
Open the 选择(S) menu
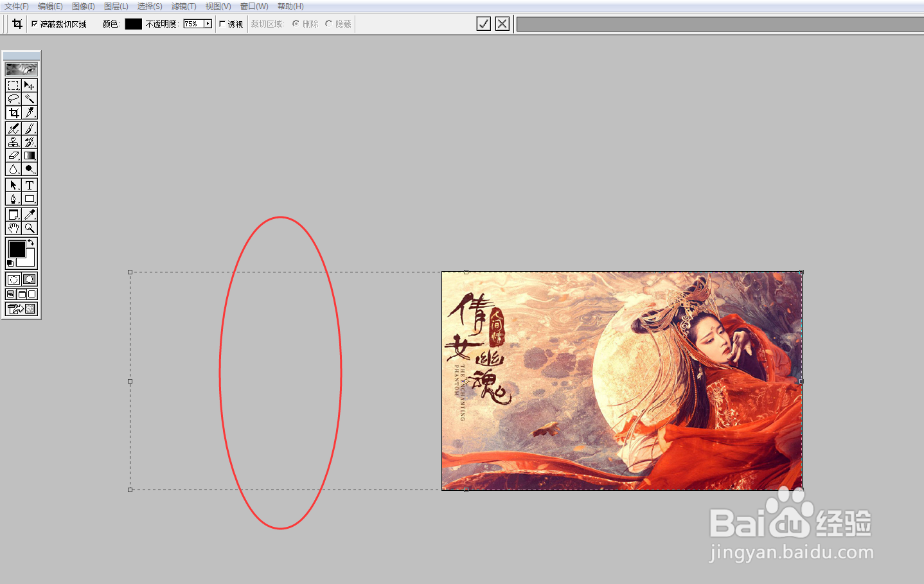point(150,6)
